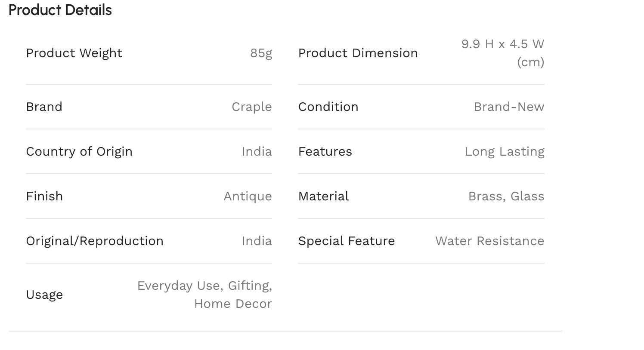
Task: Select the 9.9 H x 4.5 W dimension value
Action: [x=503, y=53]
